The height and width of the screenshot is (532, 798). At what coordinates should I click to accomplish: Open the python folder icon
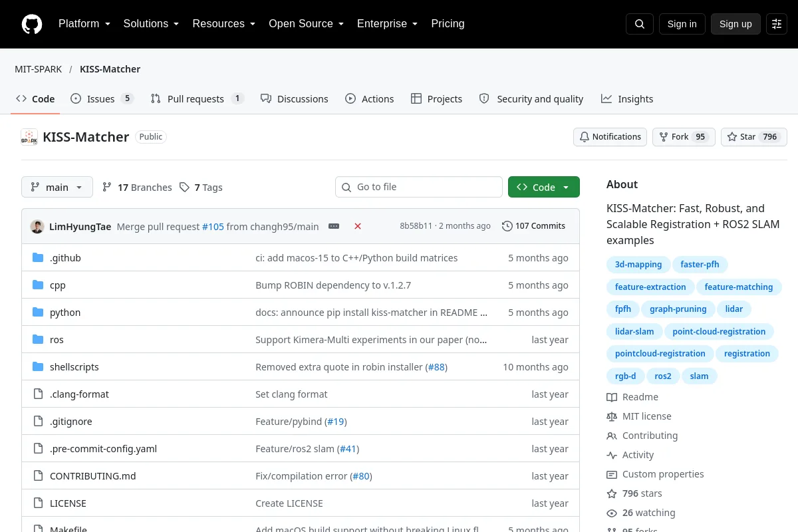coord(38,312)
